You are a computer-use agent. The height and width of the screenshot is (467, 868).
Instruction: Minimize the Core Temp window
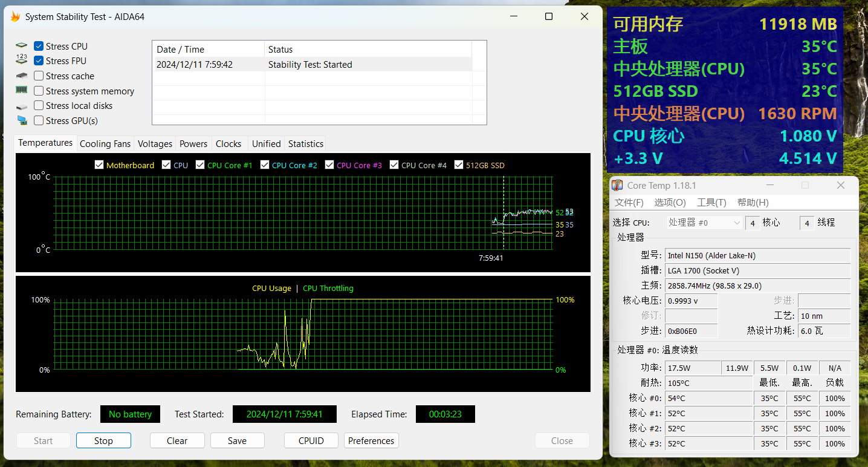point(770,185)
